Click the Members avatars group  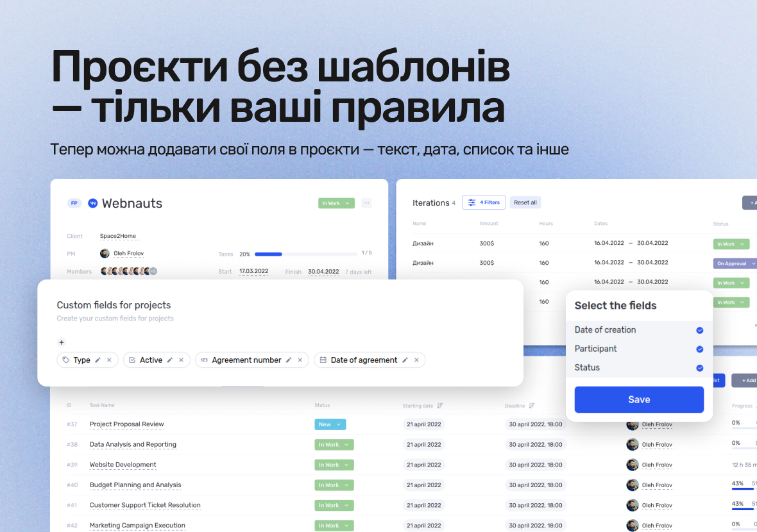[128, 271]
